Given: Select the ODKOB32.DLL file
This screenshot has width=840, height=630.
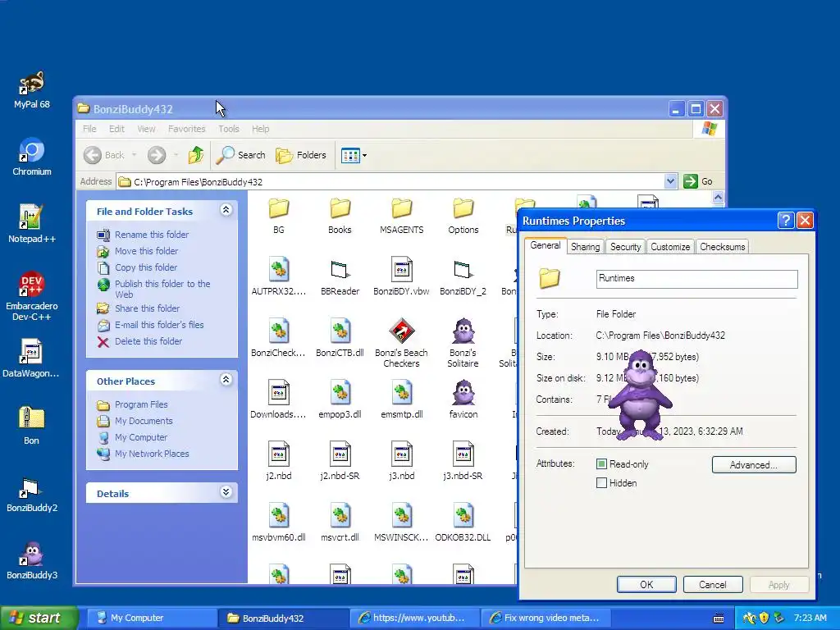Looking at the screenshot, I should pos(463,523).
